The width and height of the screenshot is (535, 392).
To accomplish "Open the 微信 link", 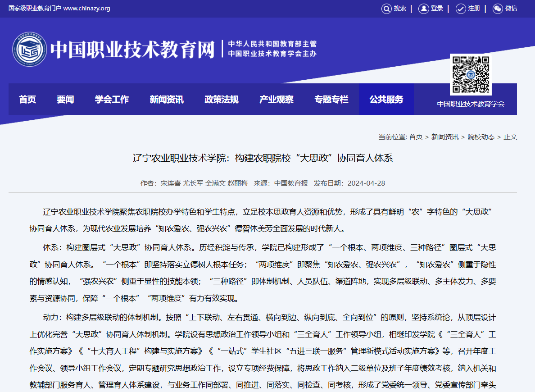I will [511, 8].
